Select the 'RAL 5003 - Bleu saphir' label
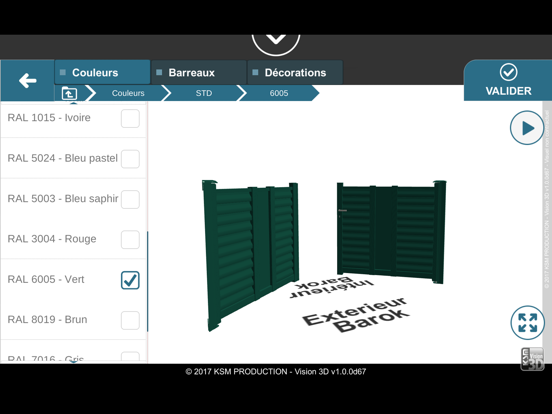Screen dimensions: 552x414 tap(63, 199)
